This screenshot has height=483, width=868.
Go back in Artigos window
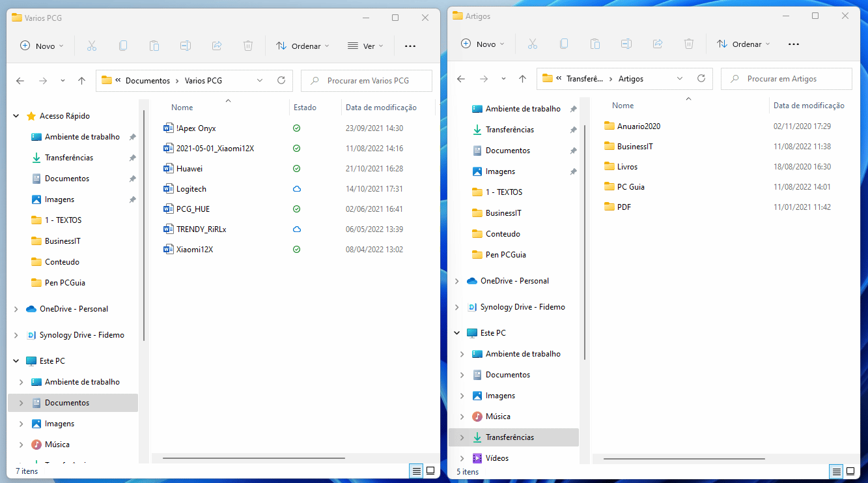click(461, 79)
